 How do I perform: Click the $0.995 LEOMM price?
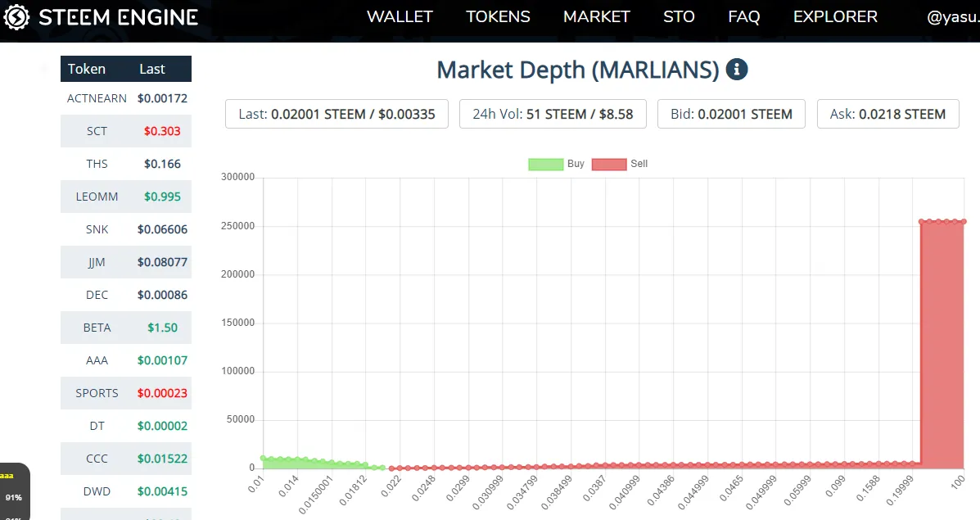pyautogui.click(x=162, y=197)
